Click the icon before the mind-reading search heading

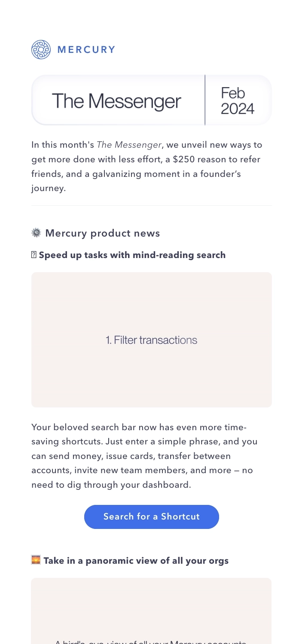(x=34, y=255)
